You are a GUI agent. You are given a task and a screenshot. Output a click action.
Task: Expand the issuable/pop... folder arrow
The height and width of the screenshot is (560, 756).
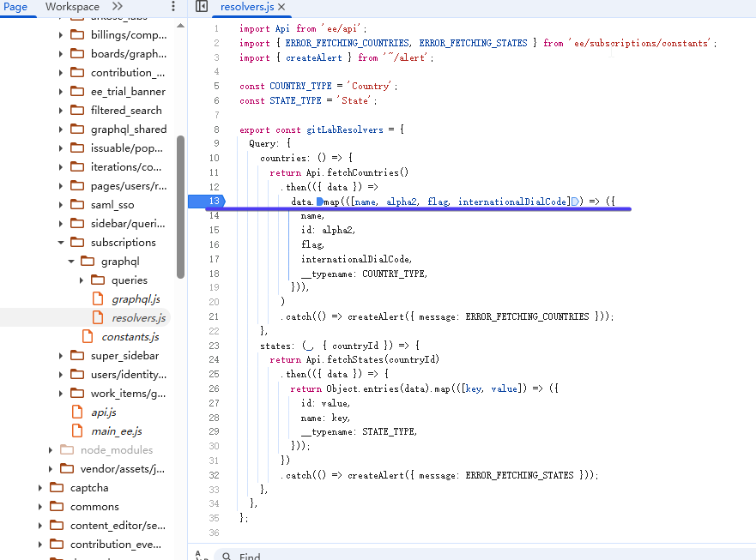[60, 148]
